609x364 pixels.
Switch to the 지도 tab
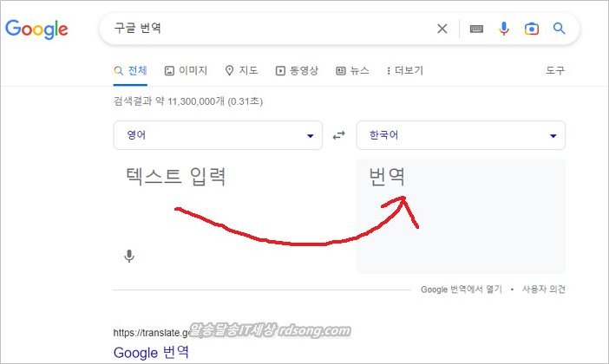pos(241,70)
